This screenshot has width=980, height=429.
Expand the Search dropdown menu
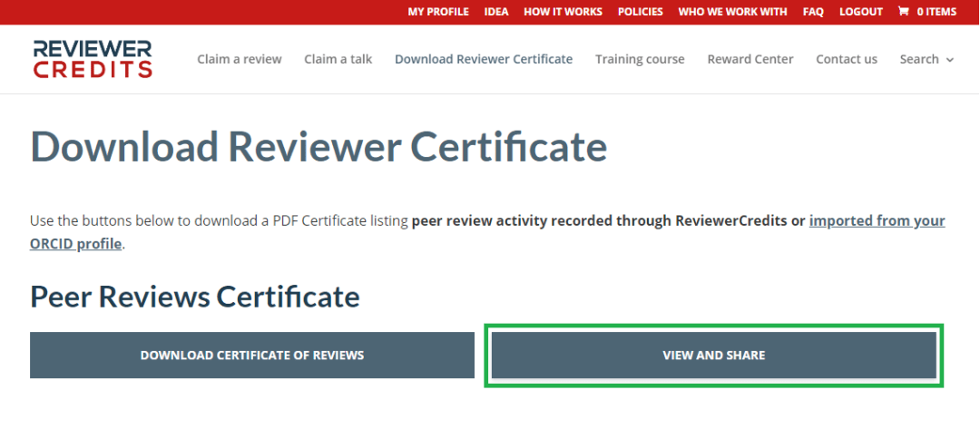(926, 59)
